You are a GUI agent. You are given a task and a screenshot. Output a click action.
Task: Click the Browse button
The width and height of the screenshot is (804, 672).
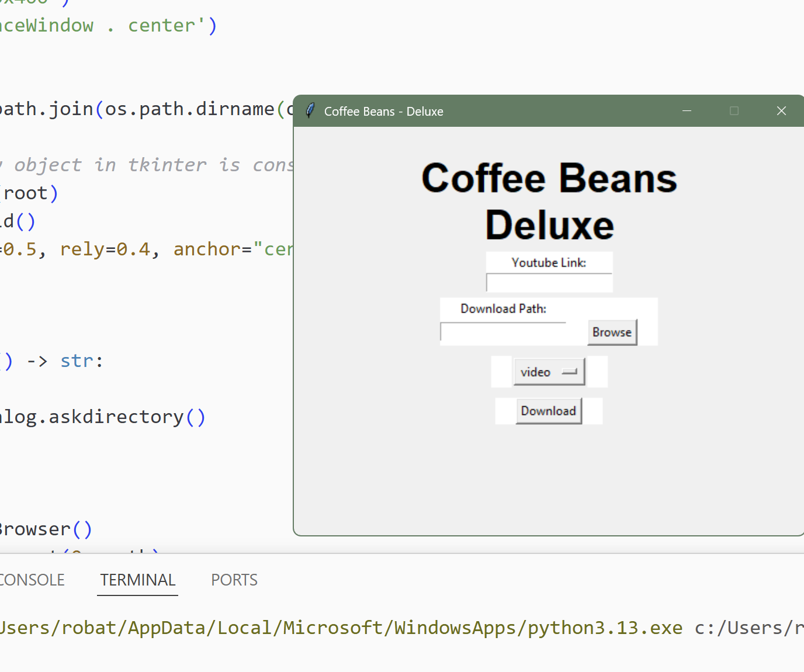click(612, 332)
